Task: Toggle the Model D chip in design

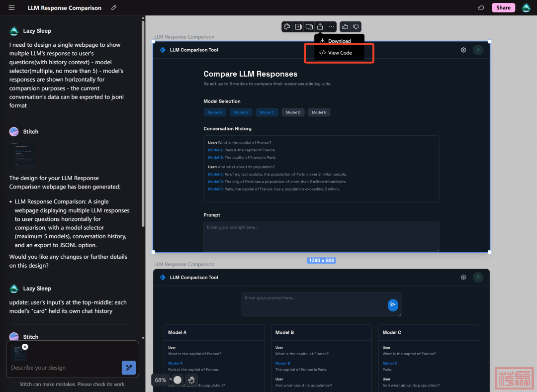Action: click(293, 112)
